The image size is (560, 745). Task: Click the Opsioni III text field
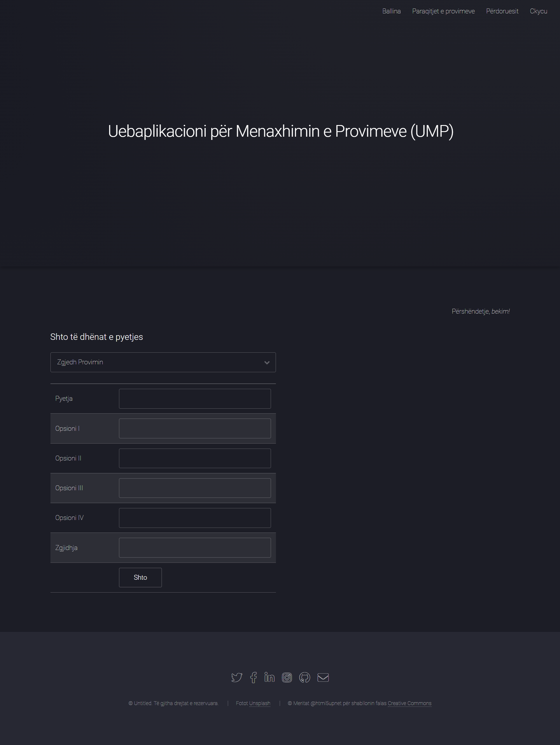click(x=195, y=488)
